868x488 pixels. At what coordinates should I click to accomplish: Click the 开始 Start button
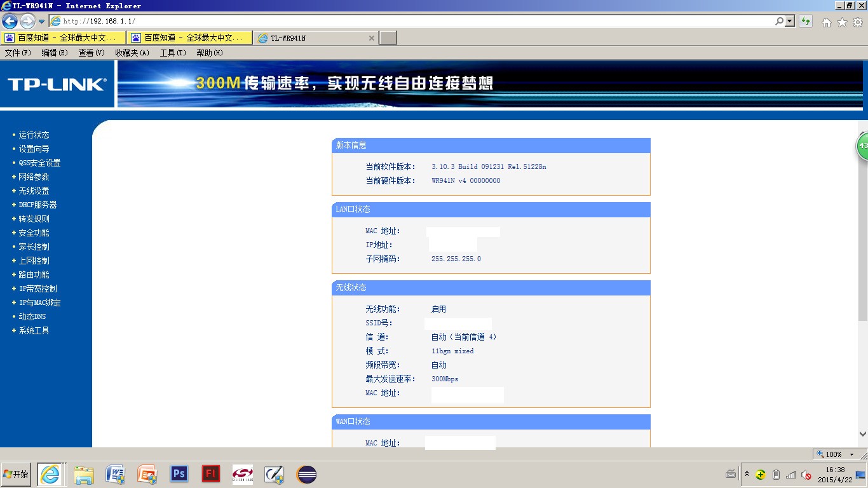(x=16, y=474)
